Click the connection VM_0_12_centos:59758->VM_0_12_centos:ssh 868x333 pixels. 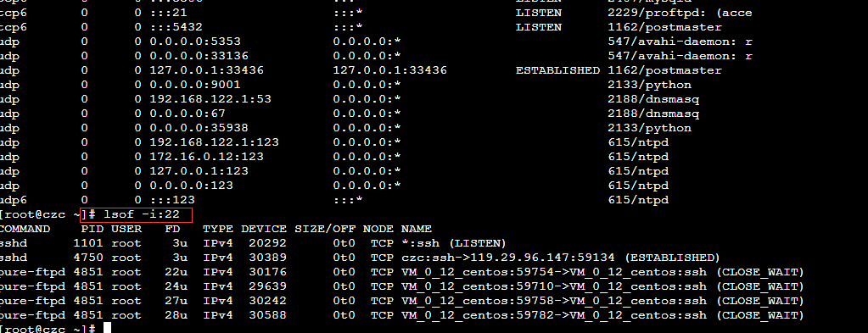553,300
